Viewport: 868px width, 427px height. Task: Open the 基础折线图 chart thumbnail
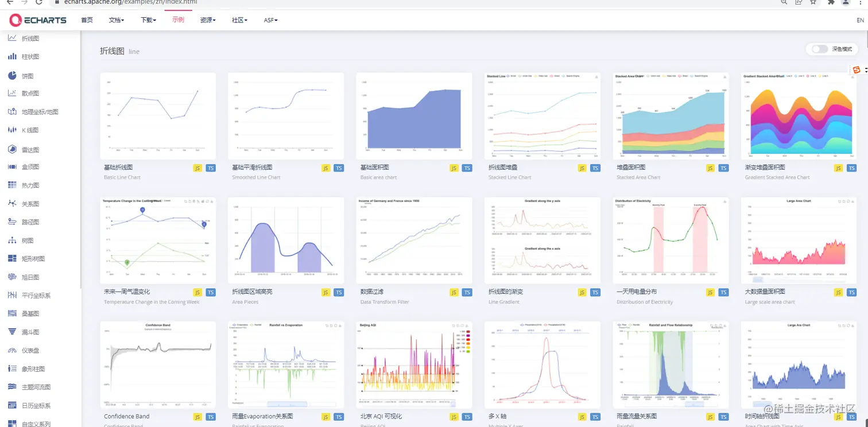(x=158, y=116)
